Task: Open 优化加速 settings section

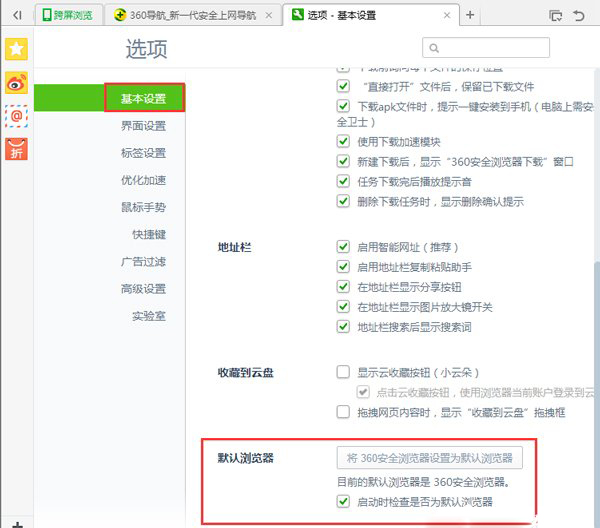Action: tap(143, 180)
